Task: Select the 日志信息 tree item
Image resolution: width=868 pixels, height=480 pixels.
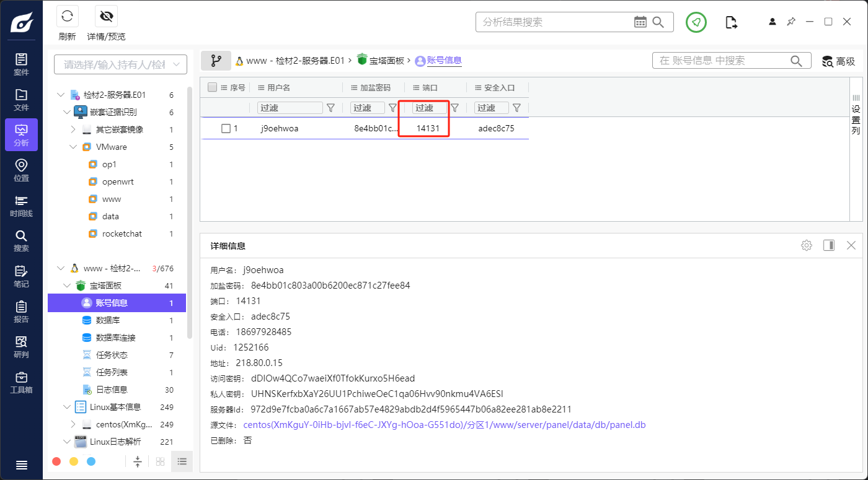Action: pos(112,390)
